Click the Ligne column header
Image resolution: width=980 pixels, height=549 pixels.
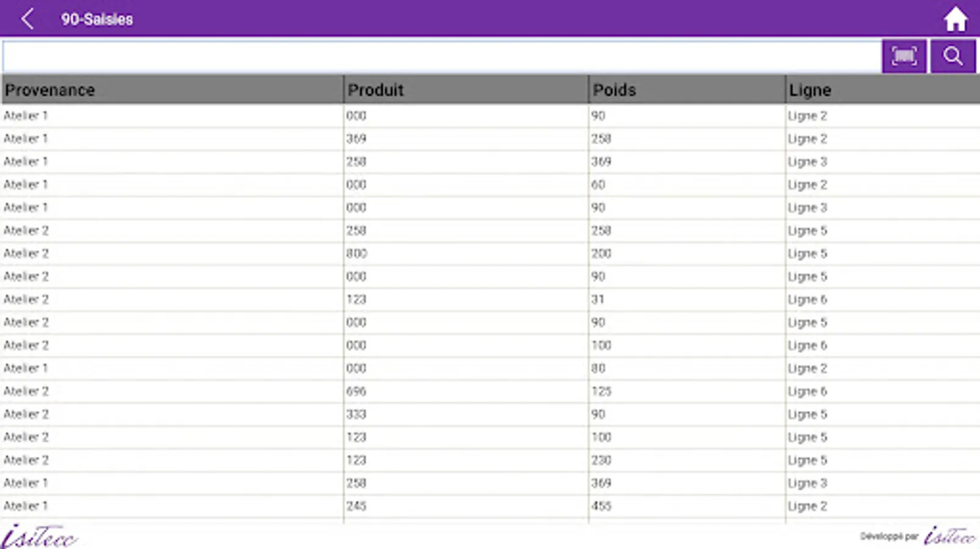[882, 90]
